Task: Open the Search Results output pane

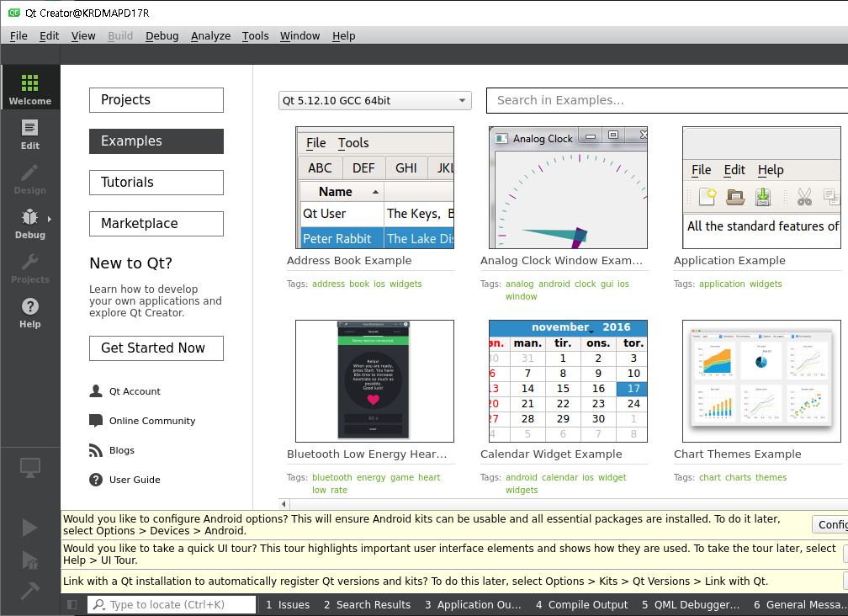Action: pos(367,605)
